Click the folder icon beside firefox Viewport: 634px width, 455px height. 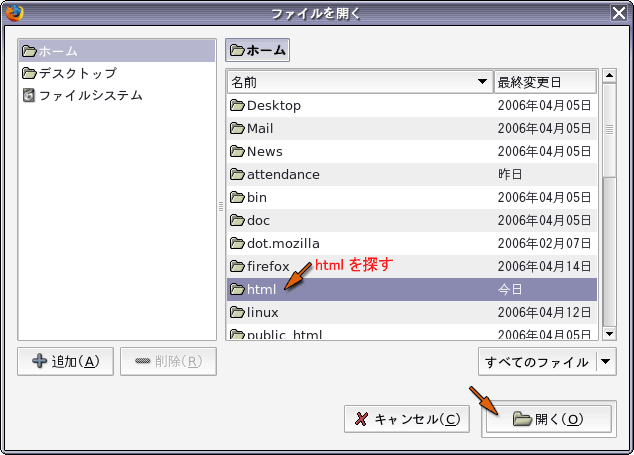pyautogui.click(x=237, y=267)
